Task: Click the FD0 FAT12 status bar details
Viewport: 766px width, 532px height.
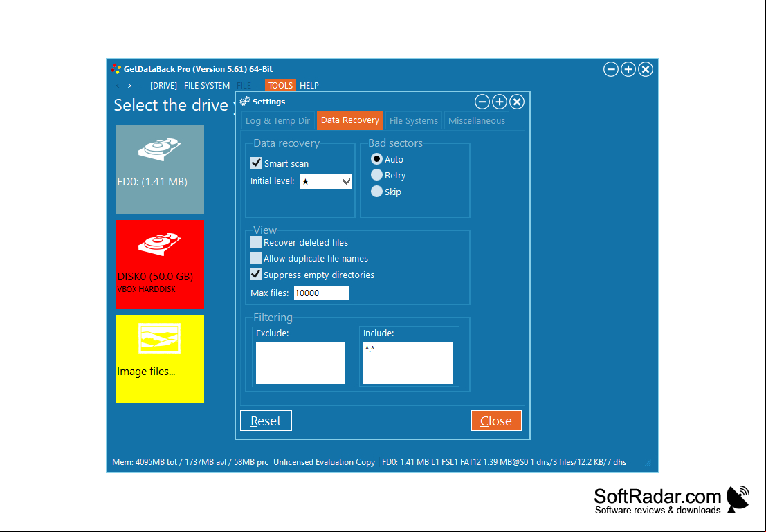Action: pyautogui.click(x=504, y=462)
